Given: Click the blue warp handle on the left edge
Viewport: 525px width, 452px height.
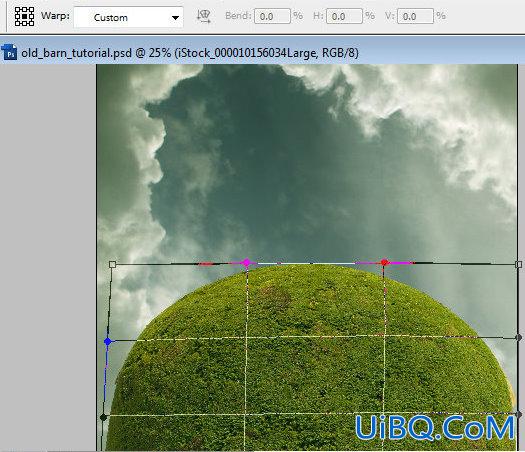Looking at the screenshot, I should 107,342.
